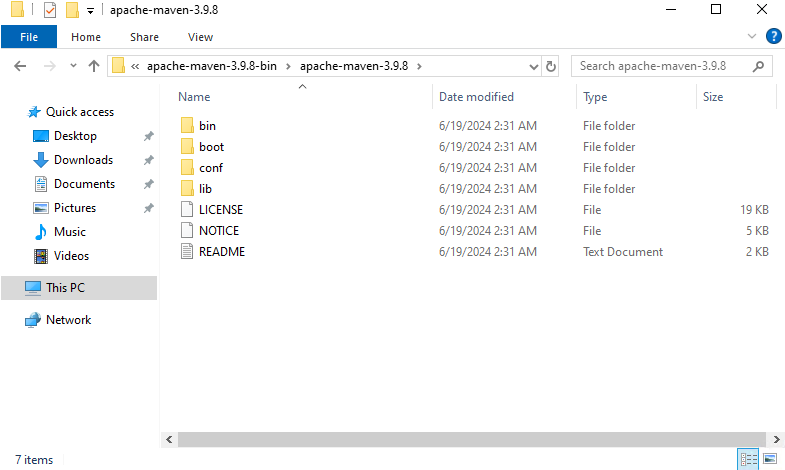Open chevron after apache-maven-3.9.8 breadcrumb
Image resolution: width=785 pixels, height=470 pixels.
coord(419,66)
